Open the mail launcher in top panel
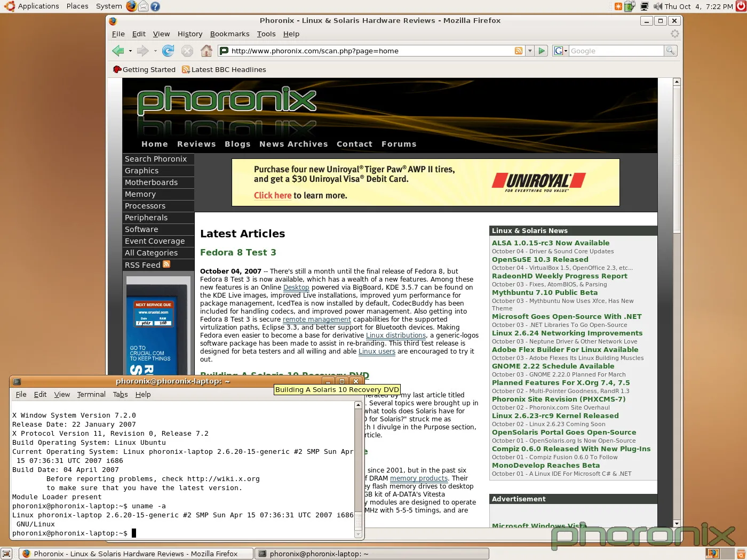Image resolution: width=747 pixels, height=560 pixels. [143, 6]
